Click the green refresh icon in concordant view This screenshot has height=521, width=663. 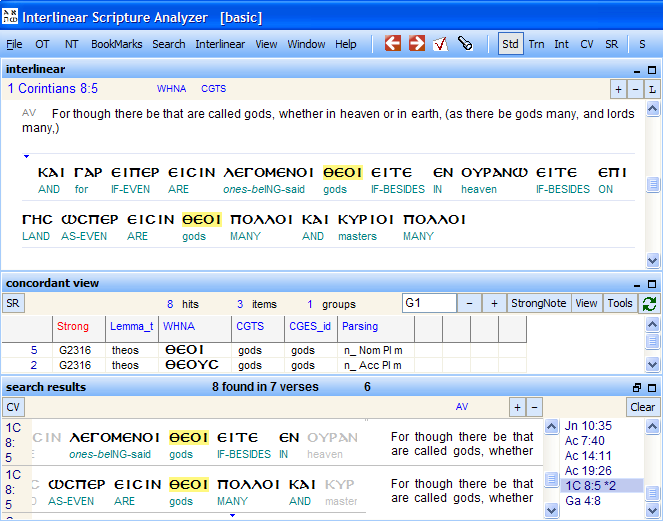tap(650, 304)
